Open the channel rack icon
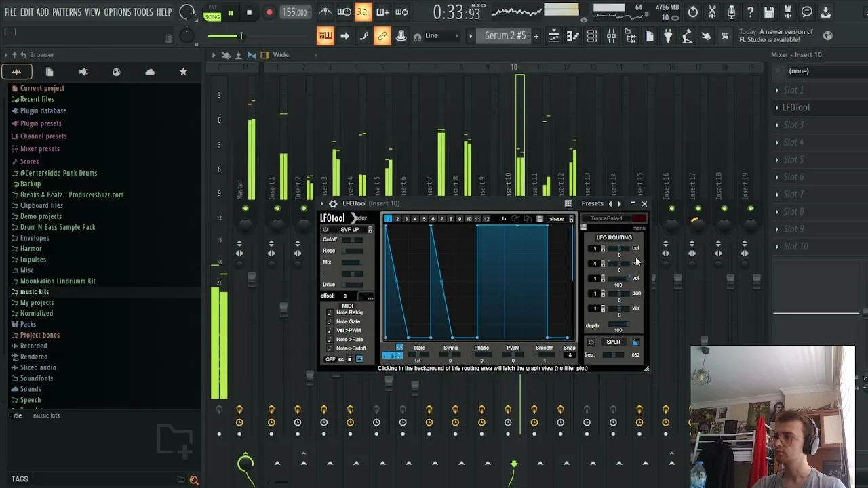 [592, 36]
